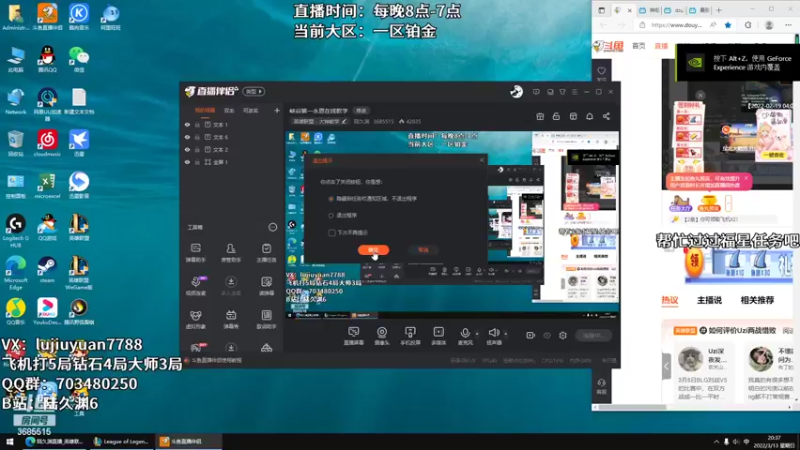Open the settings gear in the bottom bar

click(x=563, y=335)
